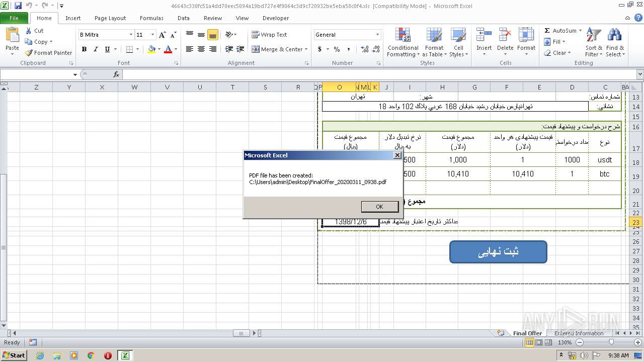Open the number format General dropdown
This screenshot has width=644, height=362.
pyautogui.click(x=377, y=35)
